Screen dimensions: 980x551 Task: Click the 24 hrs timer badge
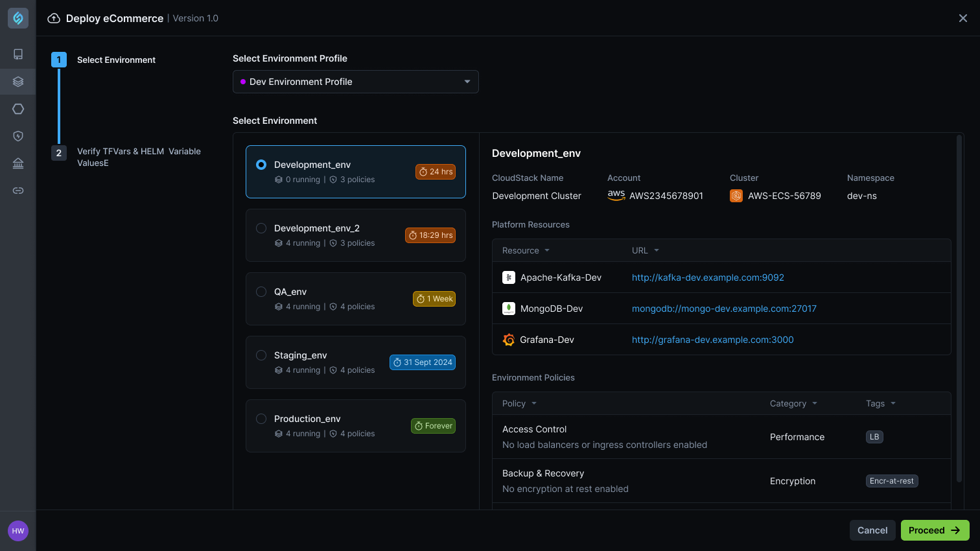[x=436, y=172]
